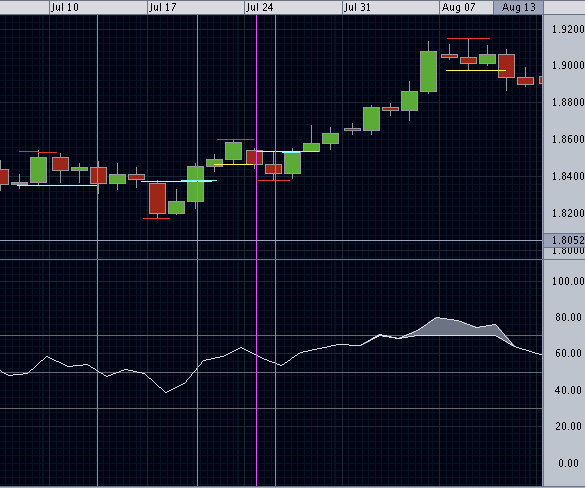Click the 0.00 oscillator scale label
585x488 pixels.
[x=568, y=463]
